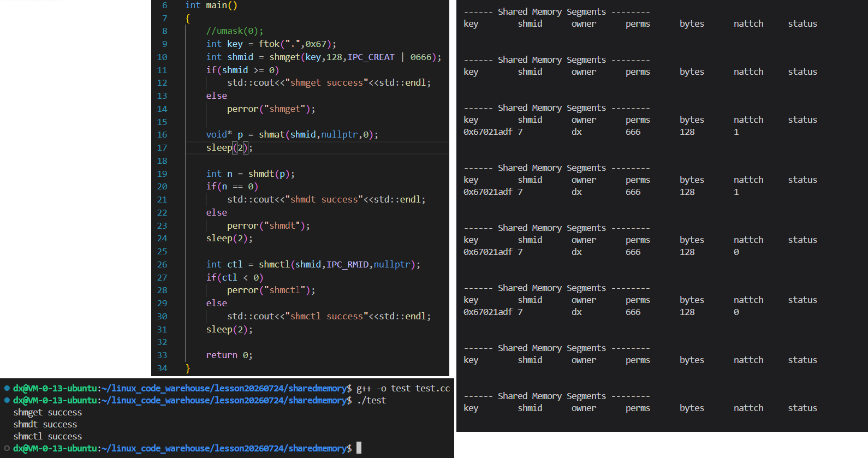Click the 'shmat' function call
Viewport: 868px width, 458px height.
pyautogui.click(x=272, y=135)
